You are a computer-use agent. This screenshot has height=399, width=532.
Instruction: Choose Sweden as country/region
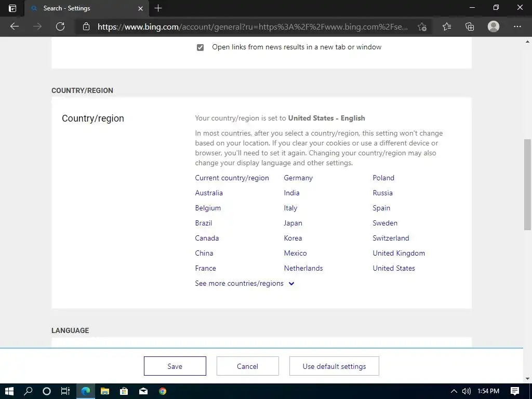point(385,223)
